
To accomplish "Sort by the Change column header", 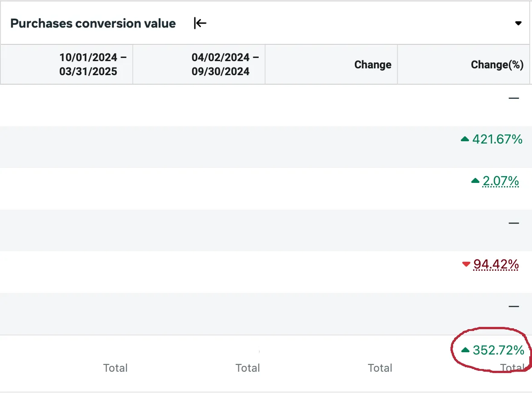I will [372, 65].
